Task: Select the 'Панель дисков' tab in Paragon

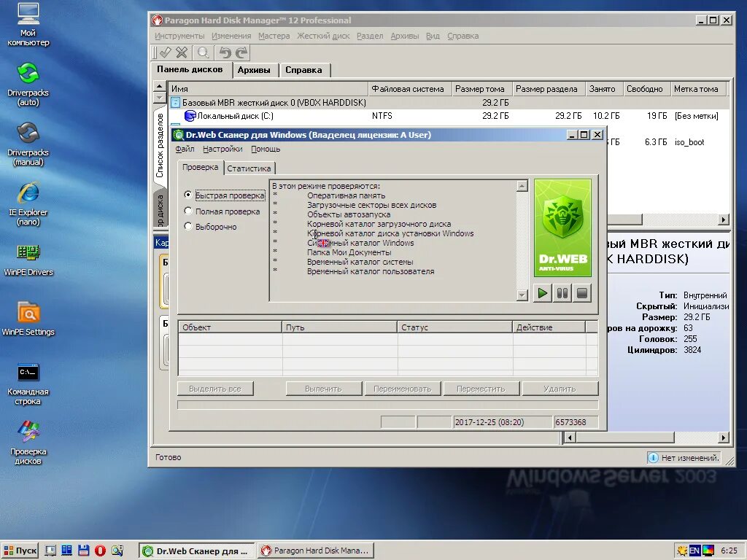Action: coord(190,69)
